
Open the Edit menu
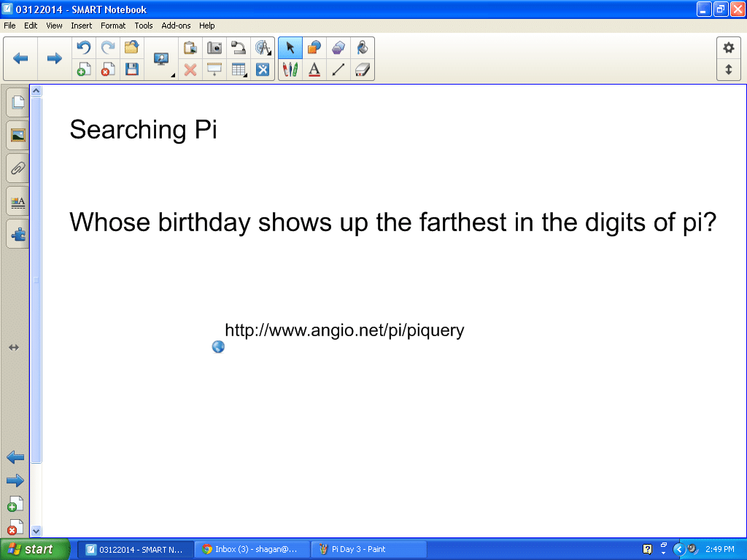[x=31, y=26]
